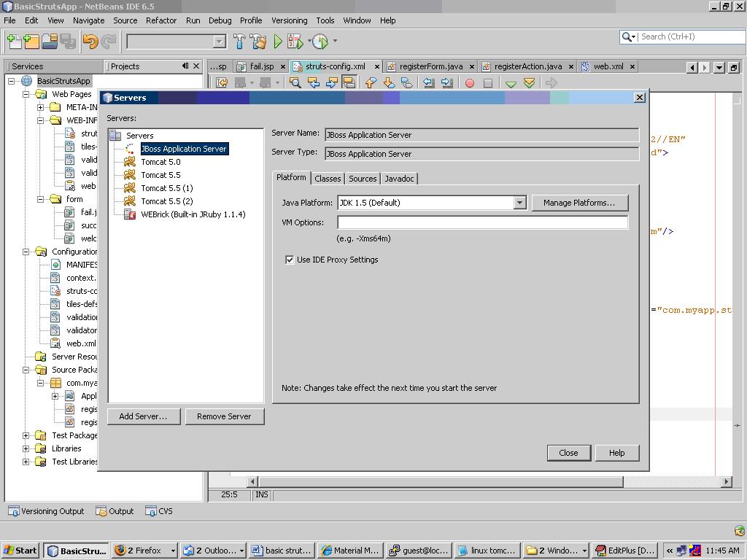Screen dimensions: 747x560
Task: Click the Build Main Project hammer icon
Action: click(x=239, y=42)
